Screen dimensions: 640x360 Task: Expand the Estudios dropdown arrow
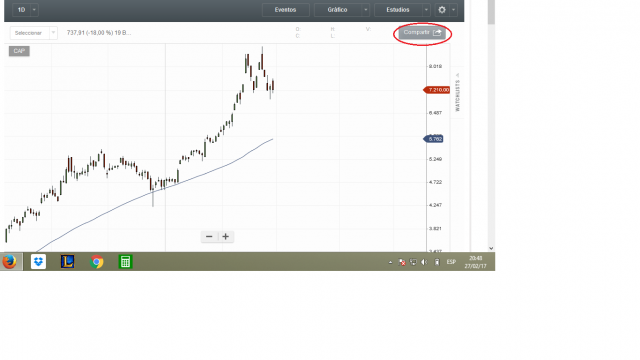[426, 10]
